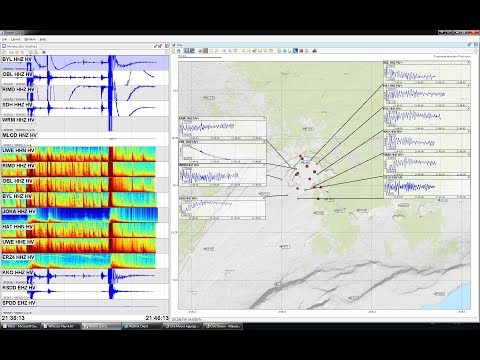This screenshot has width=480, height=360.
Task: Select the RIMD HHZ HV waveform row
Action: click(85, 93)
